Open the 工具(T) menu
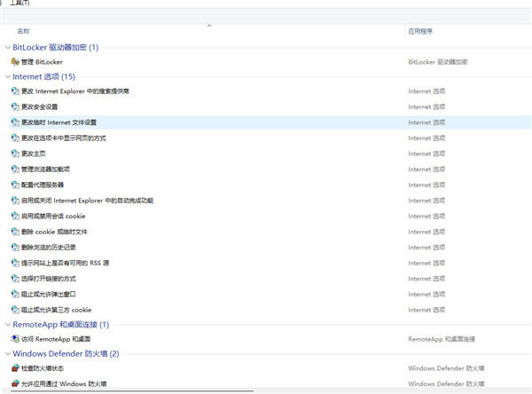This screenshot has width=532, height=394. click(x=20, y=3)
